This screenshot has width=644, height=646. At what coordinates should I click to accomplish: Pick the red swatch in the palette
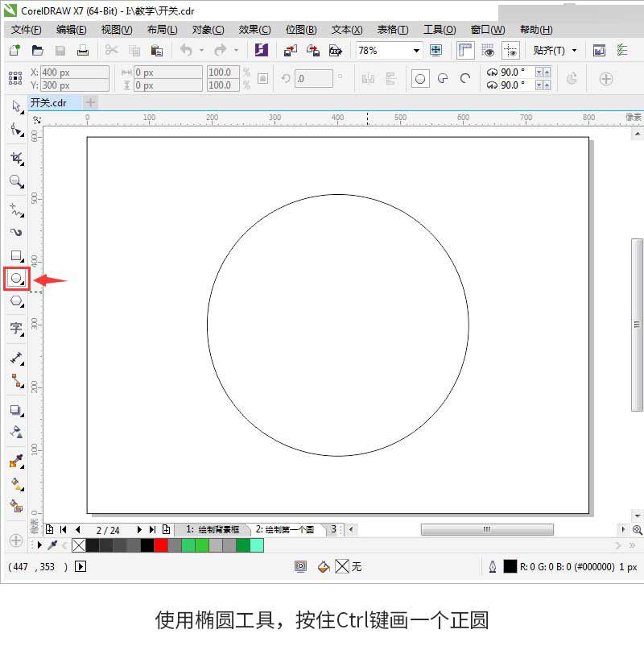pos(161,545)
